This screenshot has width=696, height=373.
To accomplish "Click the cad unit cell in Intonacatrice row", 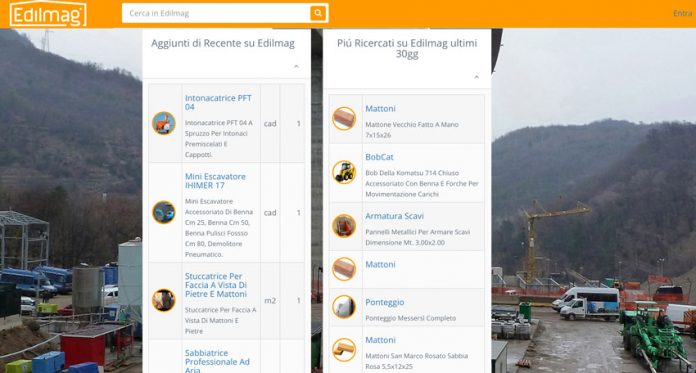I will coord(270,124).
